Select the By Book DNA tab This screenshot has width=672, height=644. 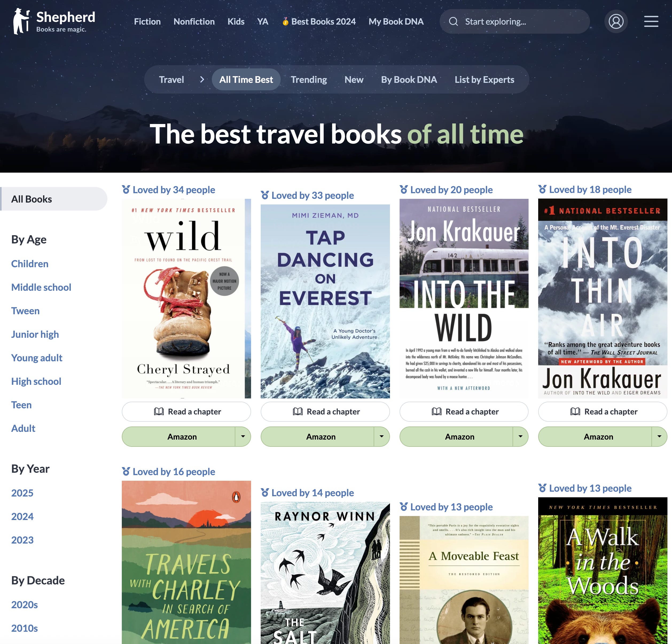click(x=409, y=80)
